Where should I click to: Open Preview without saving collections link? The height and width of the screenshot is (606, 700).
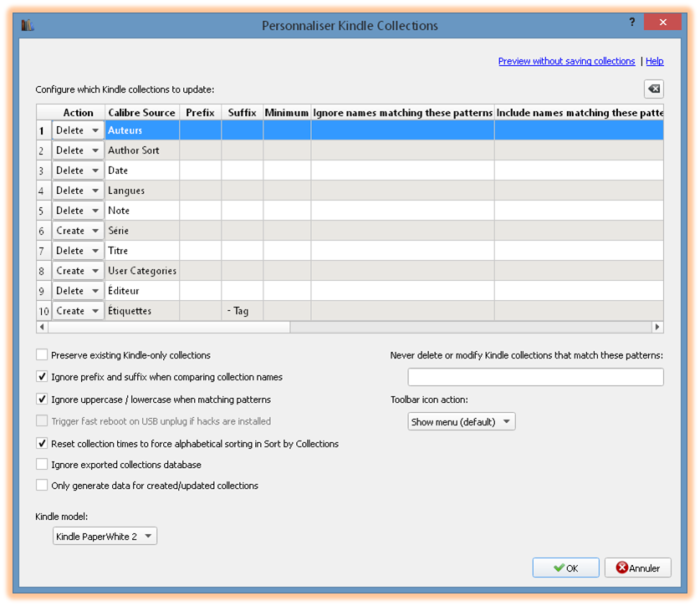coord(566,61)
